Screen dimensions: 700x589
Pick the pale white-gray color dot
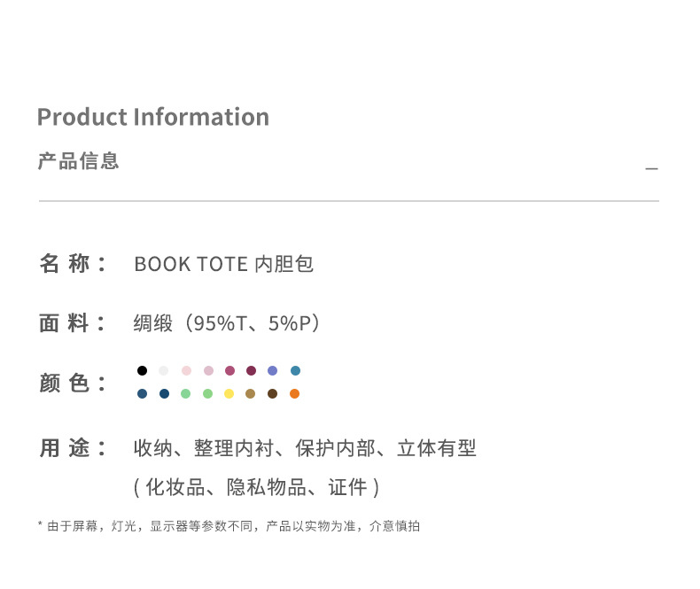click(163, 370)
